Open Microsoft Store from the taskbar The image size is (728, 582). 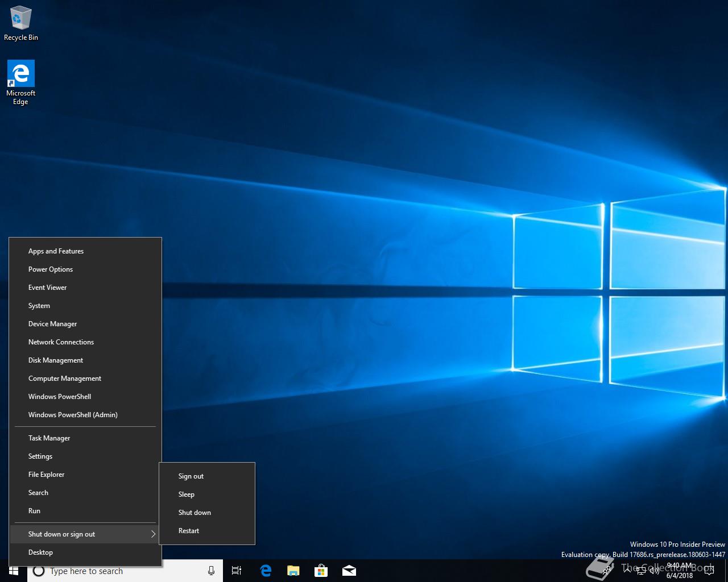pos(321,571)
